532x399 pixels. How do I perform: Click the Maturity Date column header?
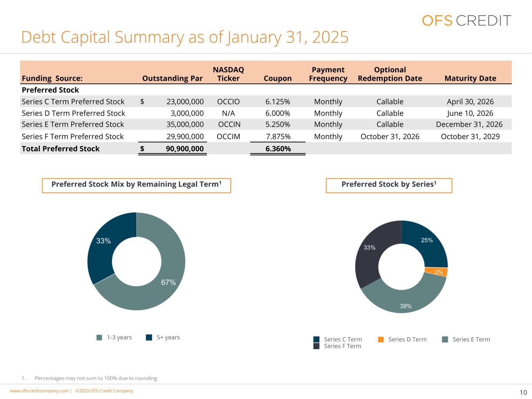pyautogui.click(x=470, y=78)
